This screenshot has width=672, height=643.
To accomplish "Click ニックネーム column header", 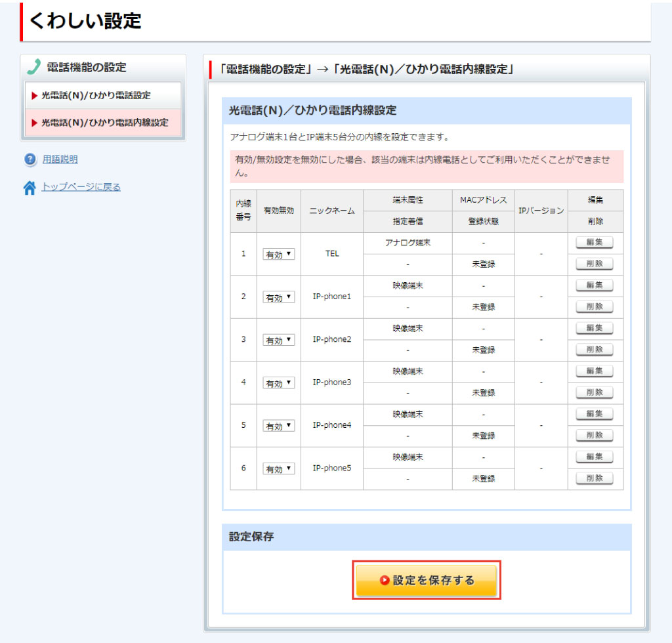I will 332,211.
